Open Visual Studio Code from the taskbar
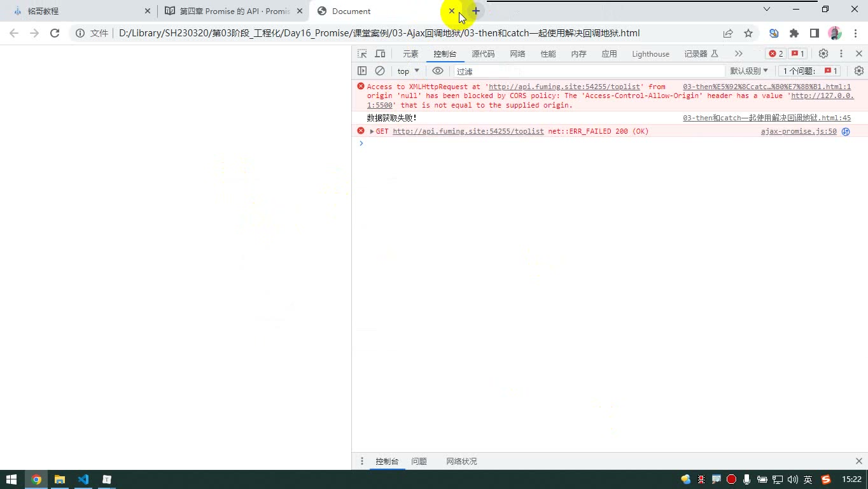The height and width of the screenshot is (489, 868). (x=83, y=479)
